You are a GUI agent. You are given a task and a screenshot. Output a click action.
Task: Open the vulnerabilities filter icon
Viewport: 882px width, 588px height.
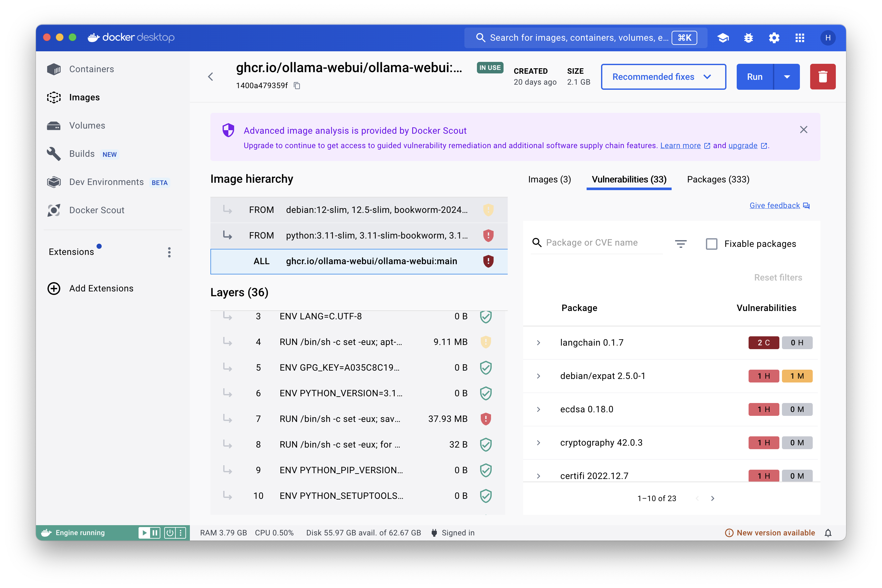point(681,244)
